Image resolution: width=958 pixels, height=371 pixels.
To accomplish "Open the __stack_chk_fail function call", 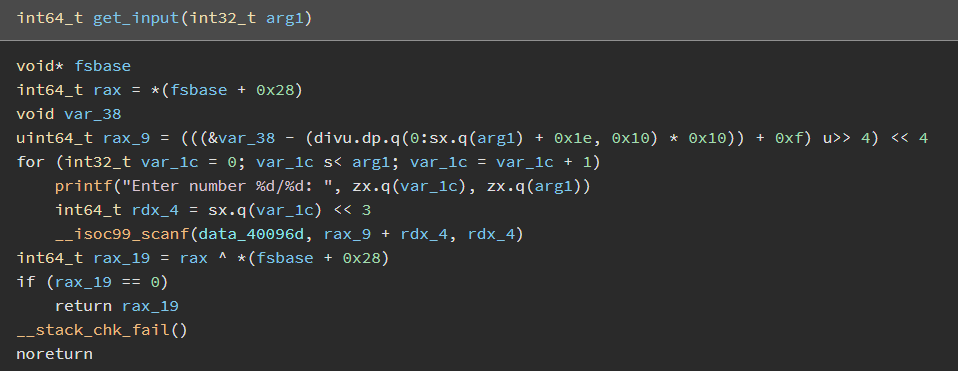I will tap(92, 330).
